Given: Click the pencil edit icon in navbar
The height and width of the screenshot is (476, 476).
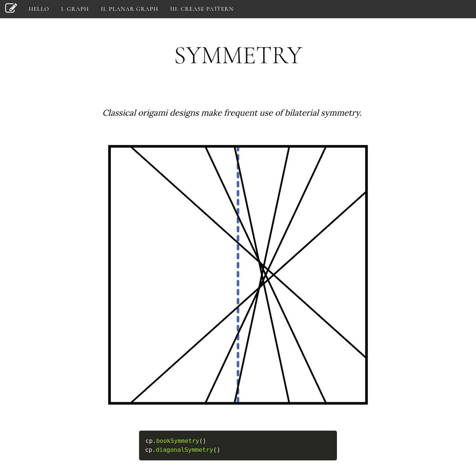Looking at the screenshot, I should (x=11, y=8).
